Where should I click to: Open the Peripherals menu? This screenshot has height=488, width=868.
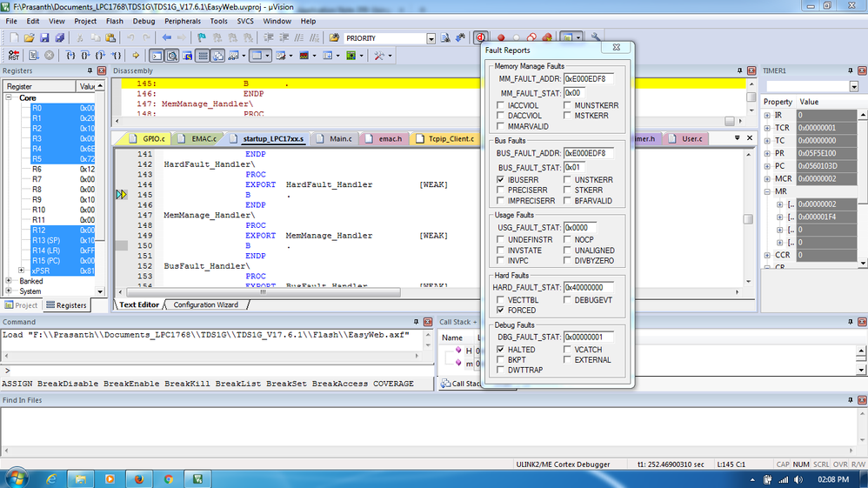coord(182,21)
